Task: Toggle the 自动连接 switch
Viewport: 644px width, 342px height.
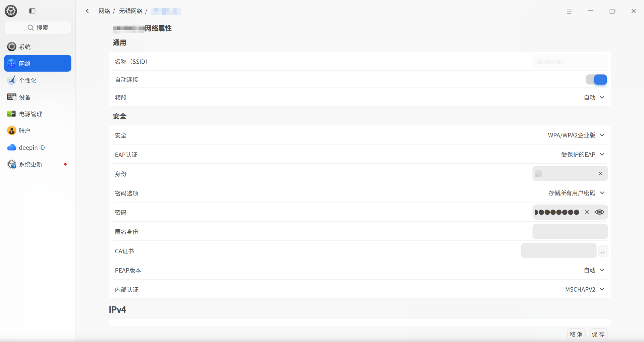Action: click(596, 79)
